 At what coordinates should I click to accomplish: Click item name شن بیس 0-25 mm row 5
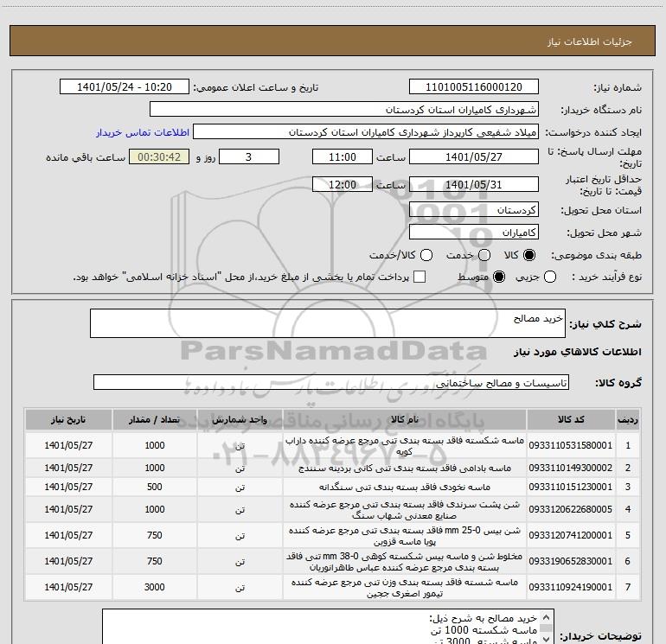pyautogui.click(x=405, y=536)
